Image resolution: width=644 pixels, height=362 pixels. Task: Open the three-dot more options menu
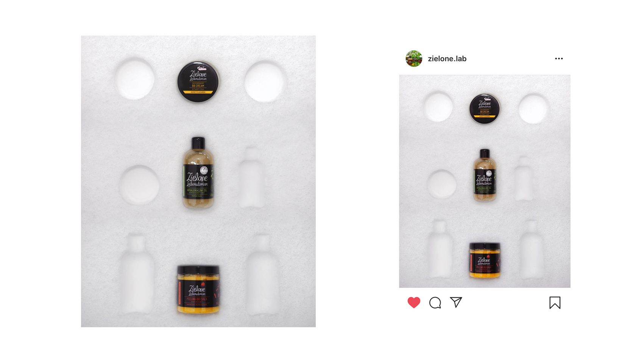point(559,59)
